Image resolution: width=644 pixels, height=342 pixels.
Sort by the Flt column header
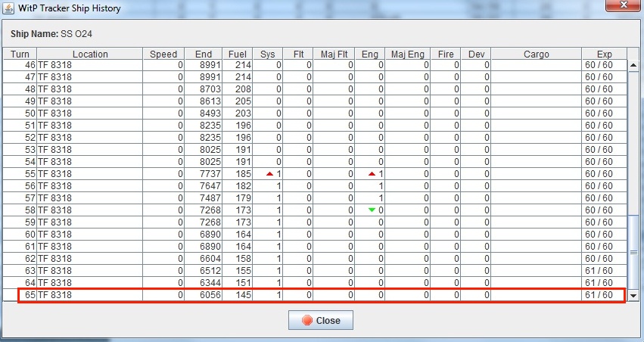(298, 54)
